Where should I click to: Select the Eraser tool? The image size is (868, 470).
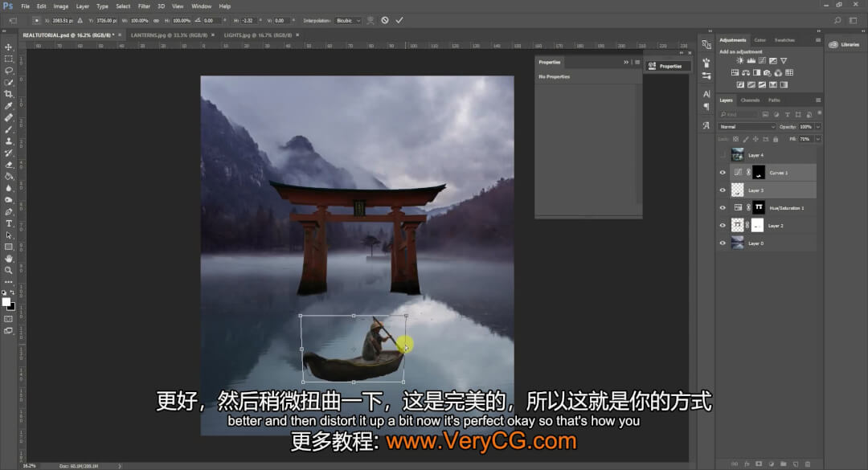click(8, 165)
